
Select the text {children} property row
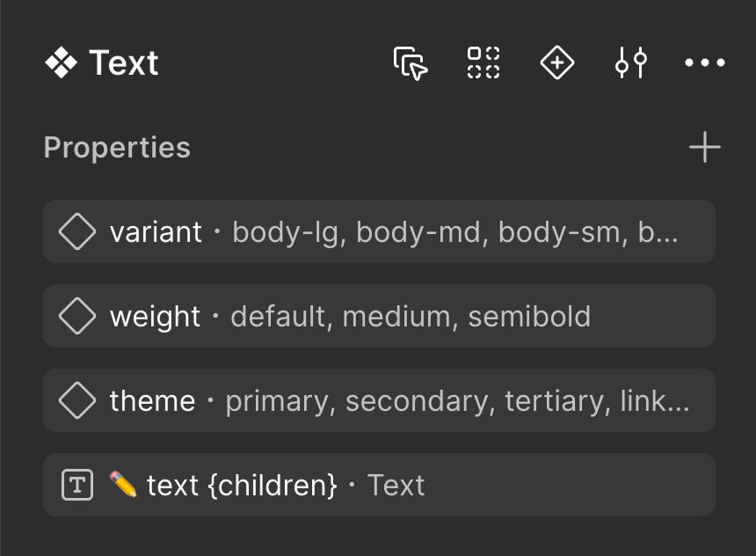tap(379, 485)
